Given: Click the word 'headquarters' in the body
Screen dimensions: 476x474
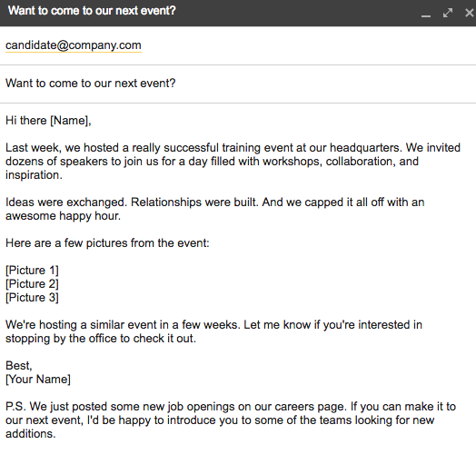Looking at the screenshot, I should [366, 148].
